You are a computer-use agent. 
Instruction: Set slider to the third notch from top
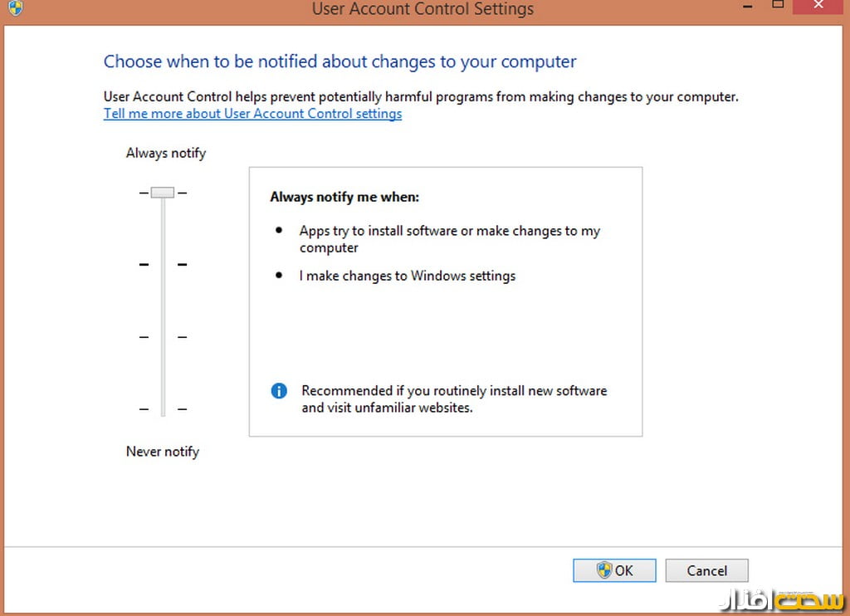(x=163, y=337)
